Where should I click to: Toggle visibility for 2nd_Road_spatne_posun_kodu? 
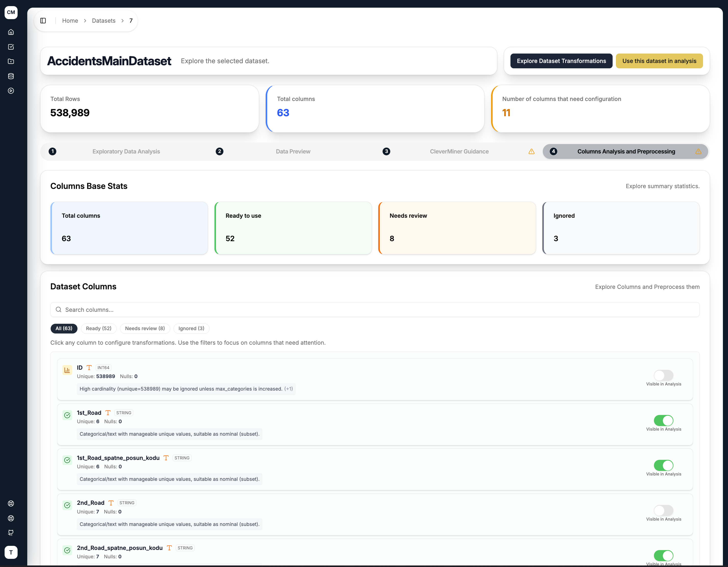pyautogui.click(x=663, y=555)
